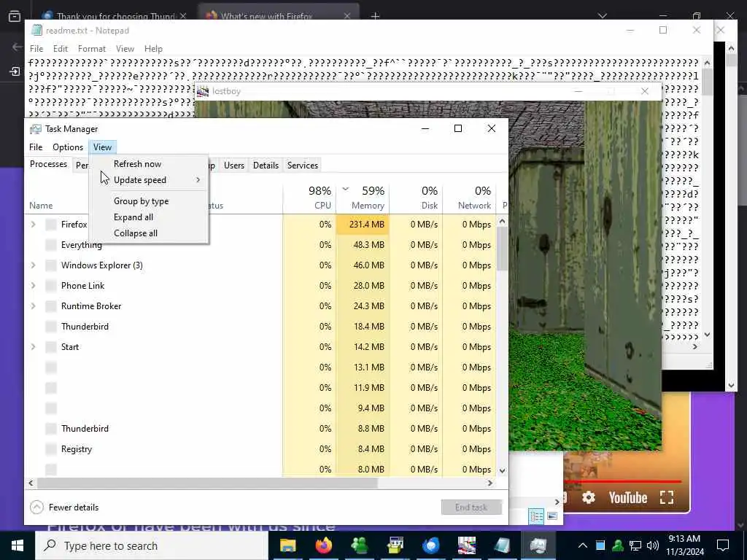Click the Firefox 231.4 MB memory cell
This screenshot has width=747, height=560.
363,225
